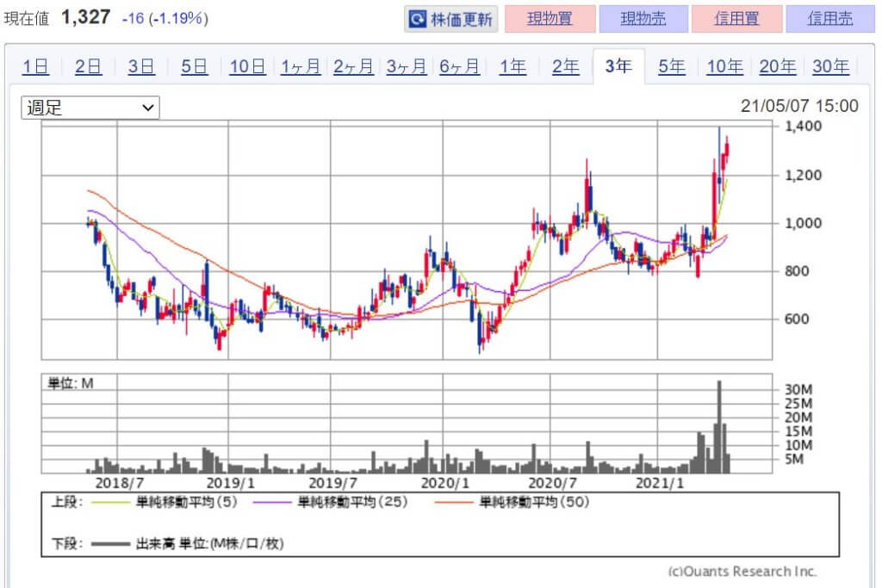Screen dimensions: 882x588
Task: Click the 1,000 price axis label
Action: (x=804, y=223)
